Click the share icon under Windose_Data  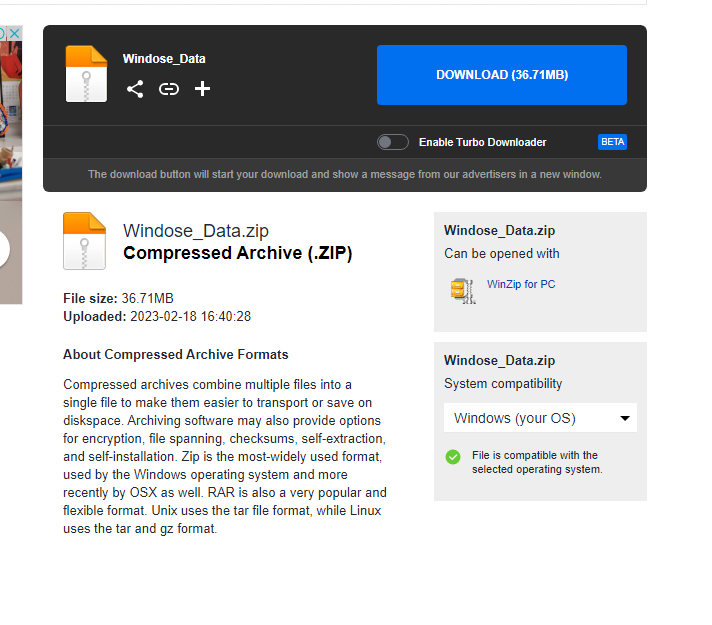click(x=135, y=89)
